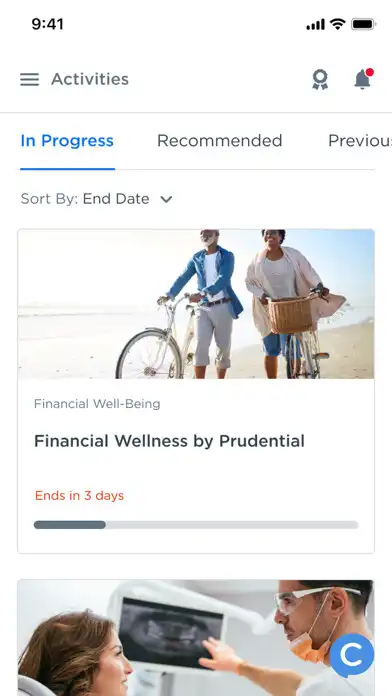392x696 pixels.
Task: Tap the Ends in 3 days label
Action: pyautogui.click(x=79, y=495)
